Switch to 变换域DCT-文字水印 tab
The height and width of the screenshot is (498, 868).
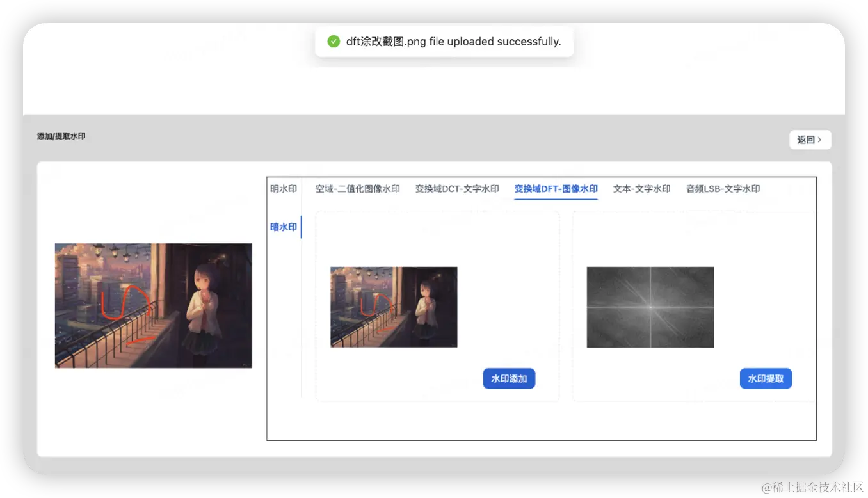click(457, 189)
